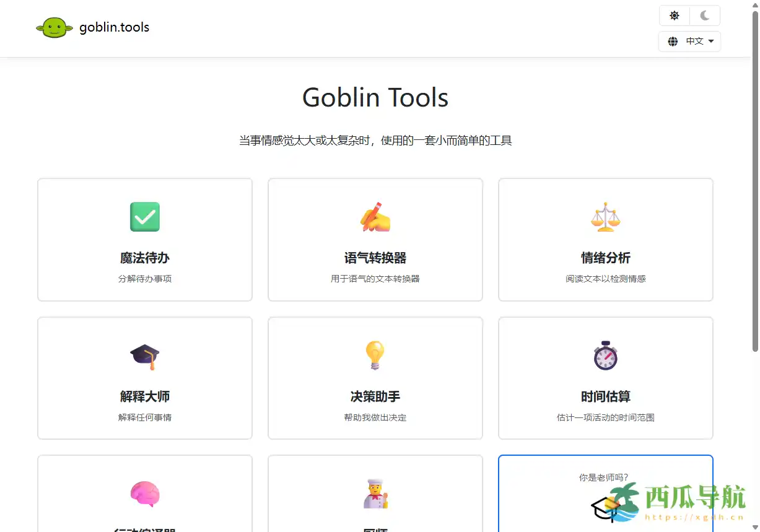Select the 魔法待办 checkmark icon
This screenshot has height=532, width=760.
click(144, 217)
